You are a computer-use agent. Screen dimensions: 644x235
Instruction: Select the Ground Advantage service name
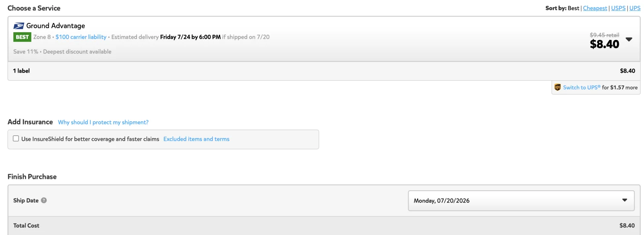pos(56,26)
